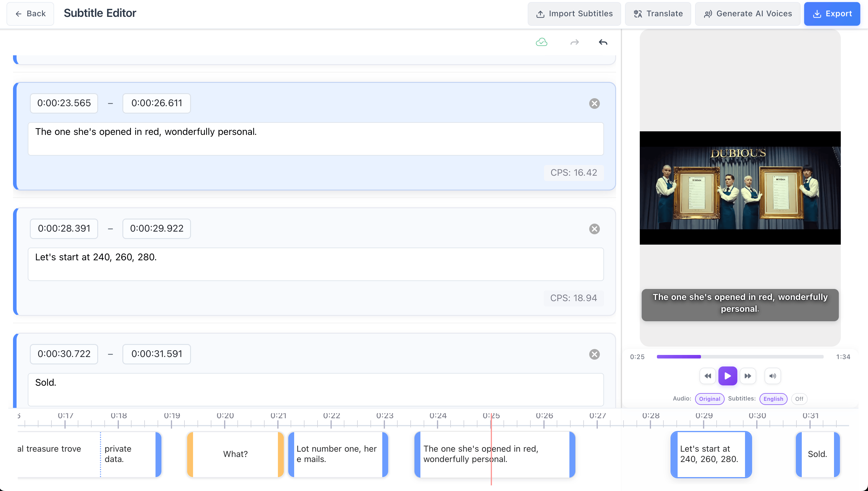This screenshot has height=491, width=868.
Task: Select the "What?" block on the timeline
Action: point(235,454)
